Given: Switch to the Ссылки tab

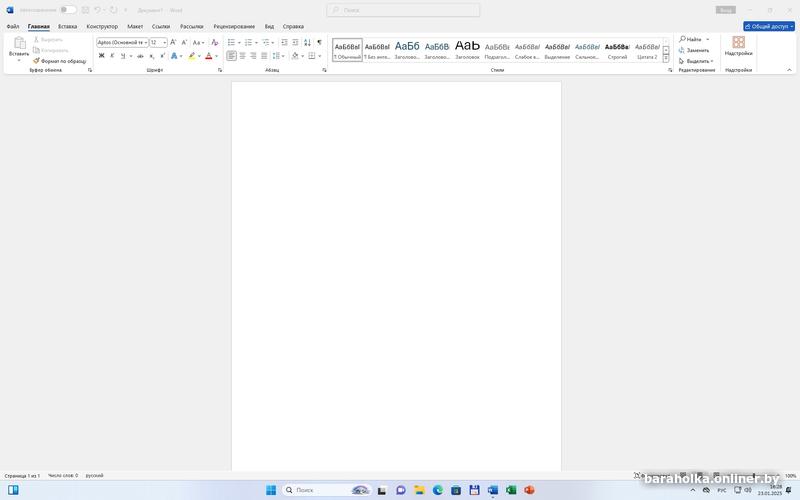Looking at the screenshot, I should coord(161,26).
